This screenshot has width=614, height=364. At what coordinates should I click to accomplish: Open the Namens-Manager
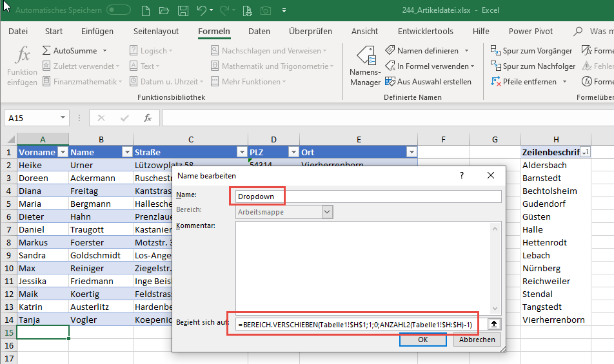[x=365, y=66]
